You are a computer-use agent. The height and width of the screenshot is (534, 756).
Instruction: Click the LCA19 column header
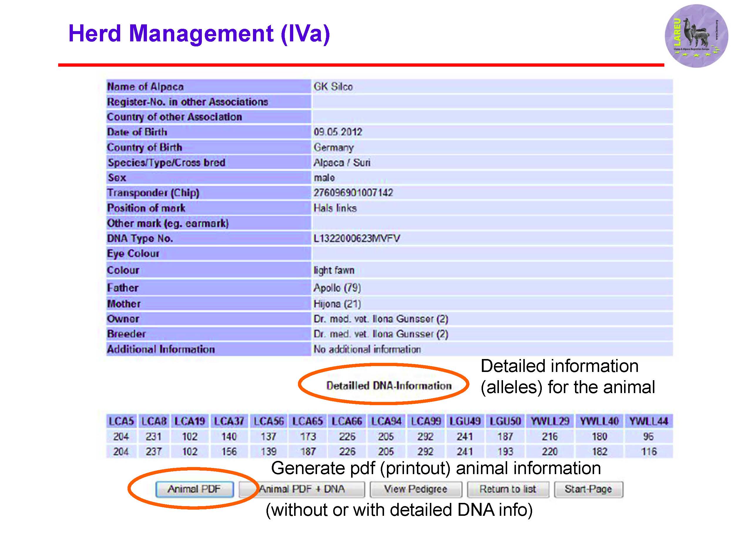point(190,421)
